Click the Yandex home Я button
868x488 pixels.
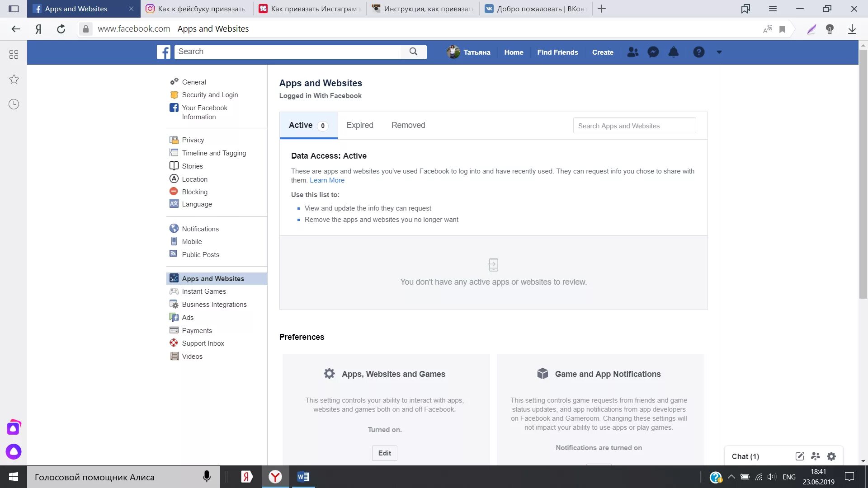pyautogui.click(x=38, y=29)
